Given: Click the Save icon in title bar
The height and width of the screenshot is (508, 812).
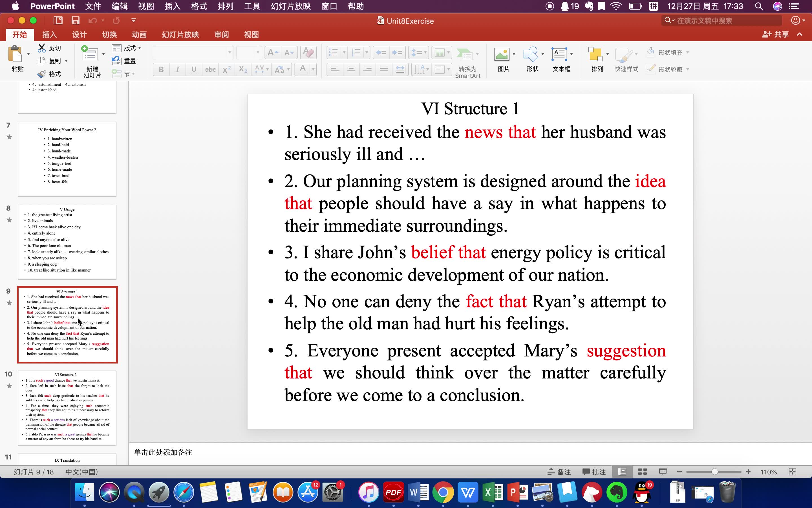Looking at the screenshot, I should [76, 21].
